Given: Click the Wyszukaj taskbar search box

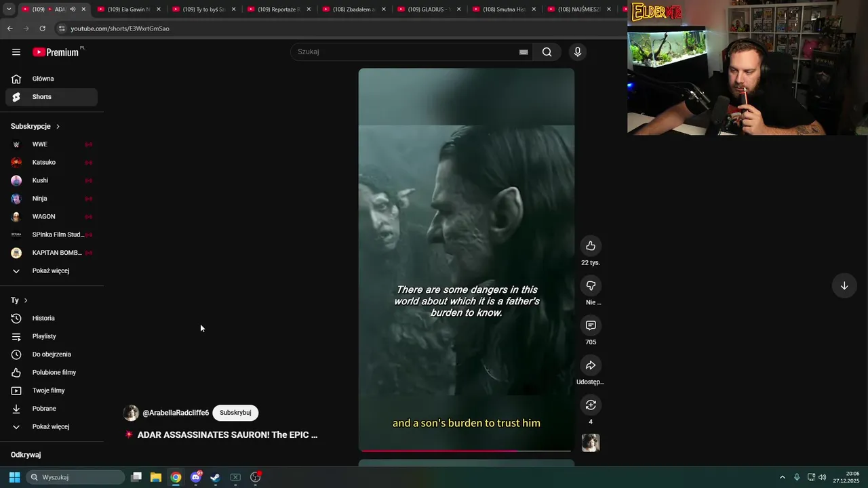Looking at the screenshot, I should pyautogui.click(x=75, y=477).
